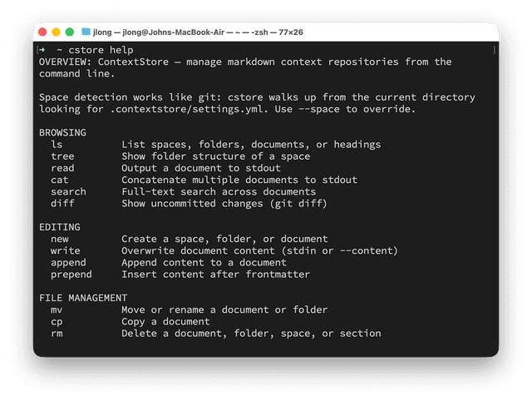The width and height of the screenshot is (532, 401).
Task: Minimize the terminal using yellow button
Action: pos(57,32)
